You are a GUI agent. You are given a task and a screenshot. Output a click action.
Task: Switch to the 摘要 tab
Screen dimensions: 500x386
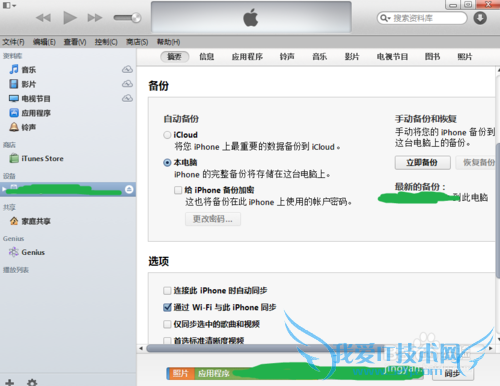pyautogui.click(x=175, y=57)
